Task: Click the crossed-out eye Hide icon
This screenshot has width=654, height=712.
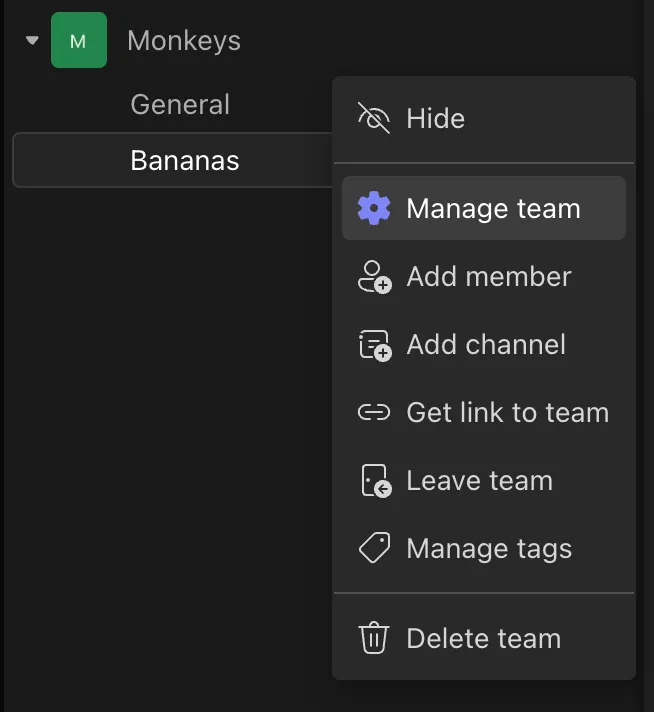Action: (x=374, y=118)
